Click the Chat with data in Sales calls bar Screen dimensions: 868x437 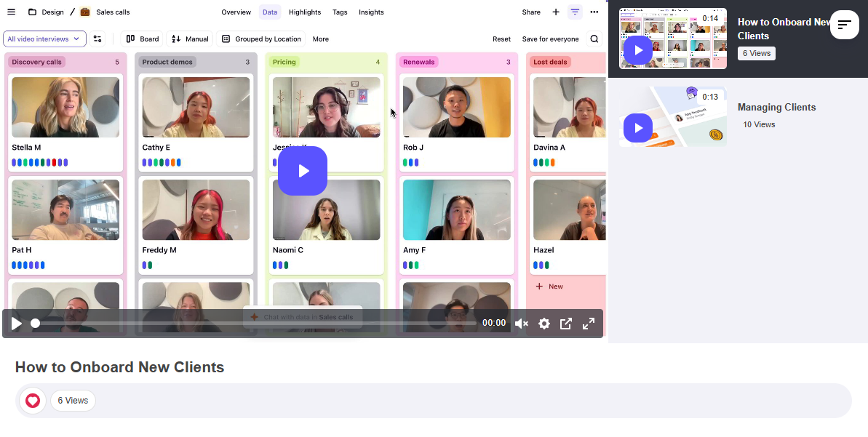click(x=302, y=317)
